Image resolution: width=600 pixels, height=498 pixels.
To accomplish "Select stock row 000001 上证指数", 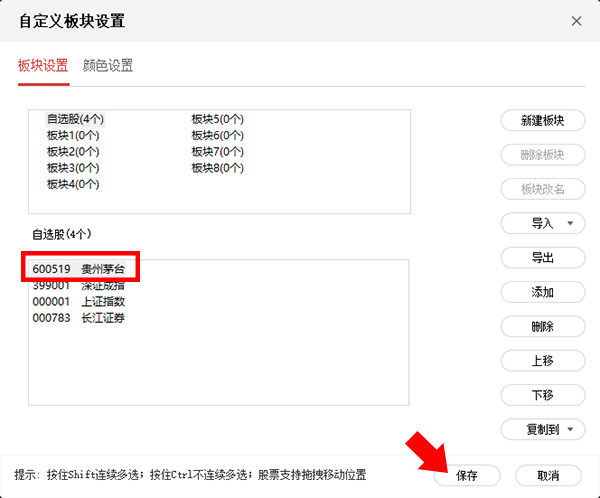I will tap(79, 302).
